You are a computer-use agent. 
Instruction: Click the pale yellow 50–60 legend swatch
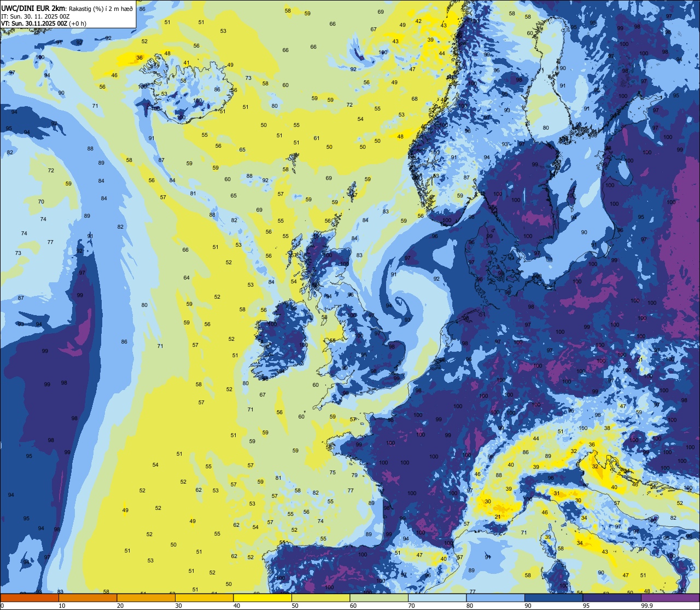[x=320, y=597]
